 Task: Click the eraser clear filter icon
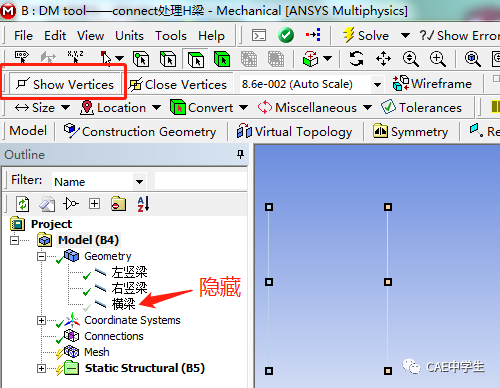coord(47,203)
